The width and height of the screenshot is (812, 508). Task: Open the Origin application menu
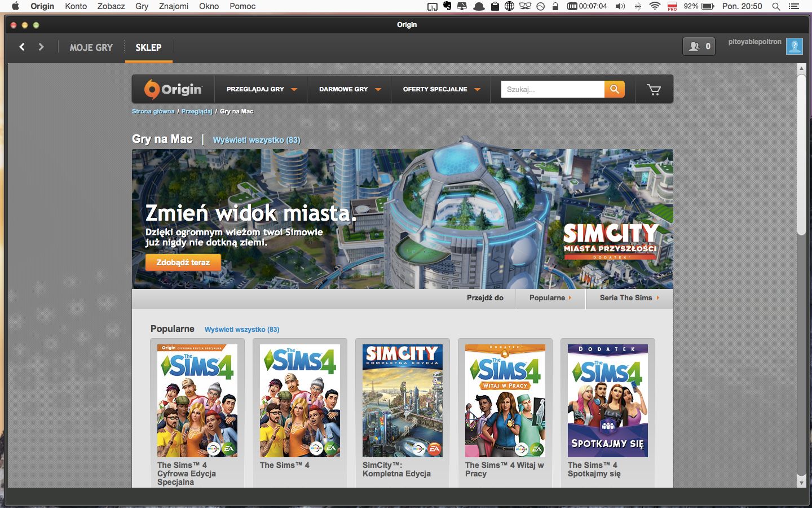click(42, 6)
